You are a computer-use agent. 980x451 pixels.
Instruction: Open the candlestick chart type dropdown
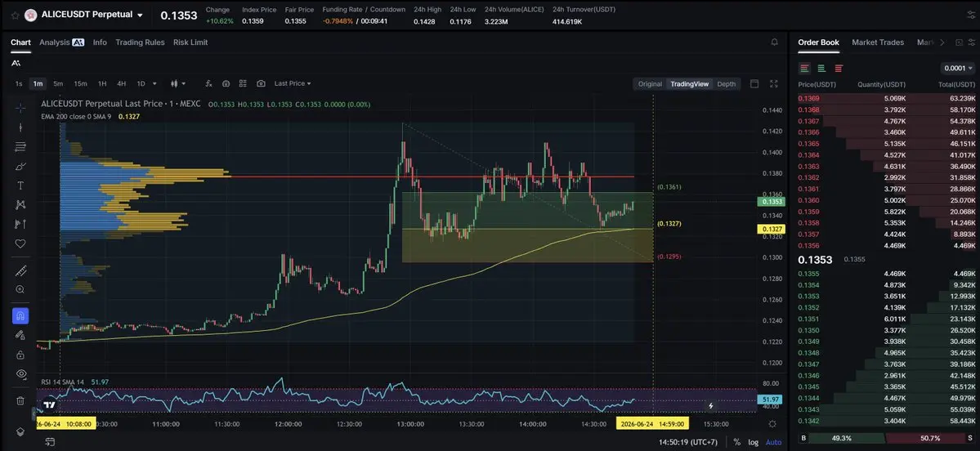click(177, 83)
